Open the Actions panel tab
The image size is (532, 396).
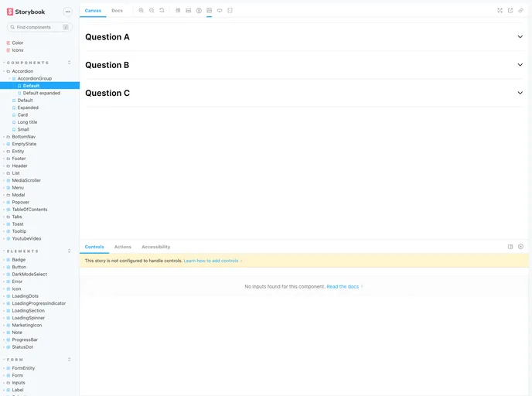pyautogui.click(x=123, y=247)
